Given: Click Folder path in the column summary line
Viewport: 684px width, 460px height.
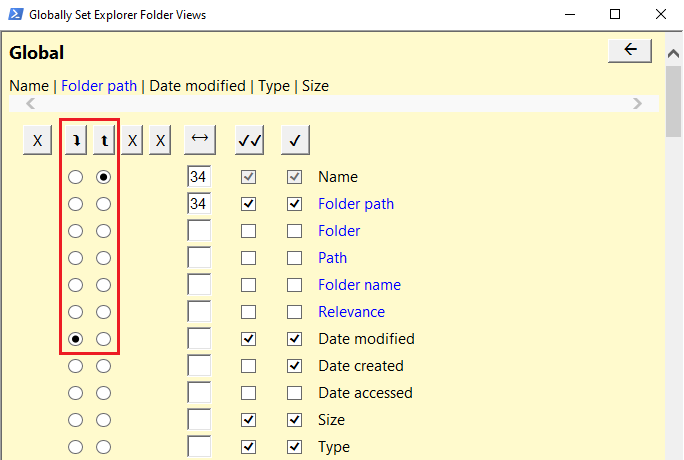Looking at the screenshot, I should coord(99,86).
